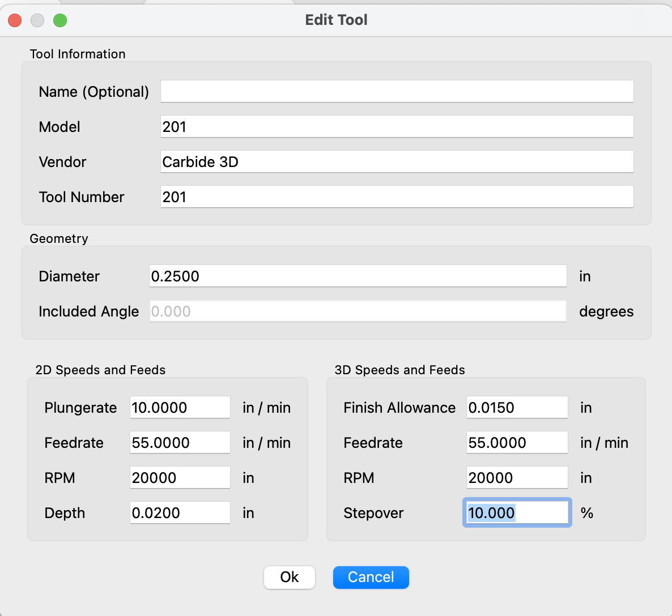Select the 2D Feedrate field

180,443
